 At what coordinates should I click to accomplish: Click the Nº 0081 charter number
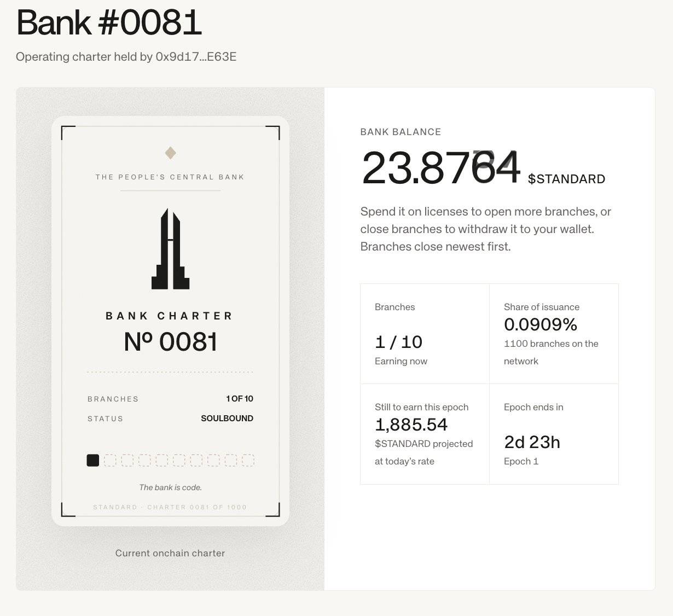coord(170,342)
